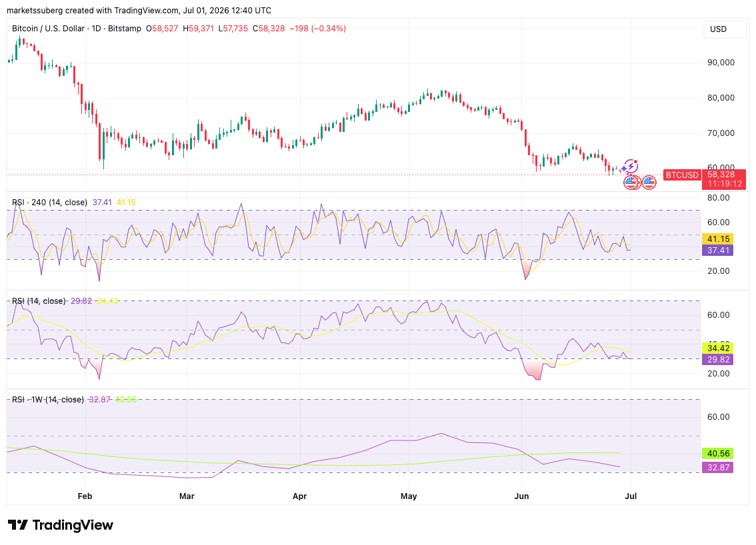756x545 pixels.
Task: Click 60.00 on the daily RSI axis
Action: (719, 314)
